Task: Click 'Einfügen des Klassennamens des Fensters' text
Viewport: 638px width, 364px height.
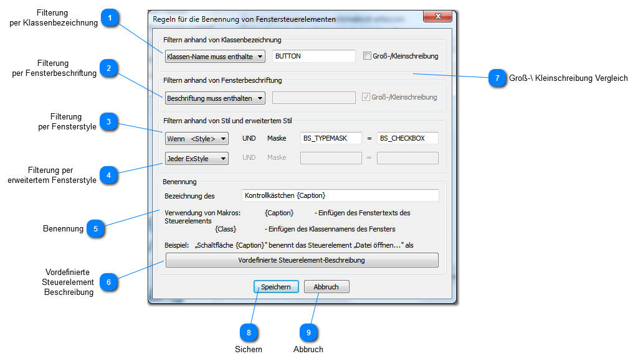Action: click(332, 229)
